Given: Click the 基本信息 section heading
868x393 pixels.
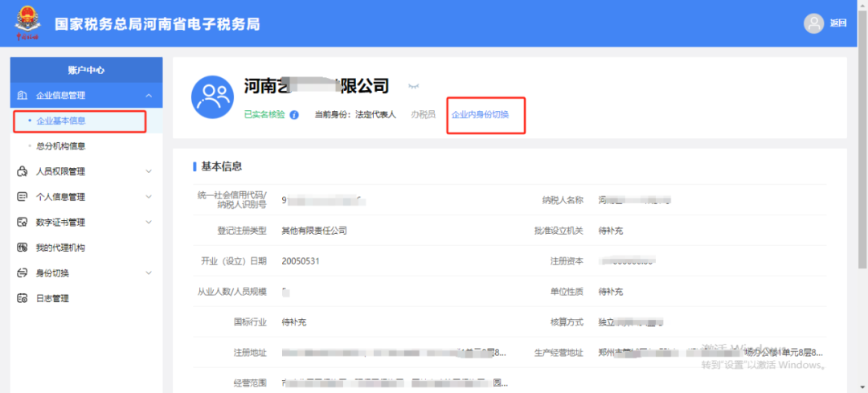Looking at the screenshot, I should (222, 166).
